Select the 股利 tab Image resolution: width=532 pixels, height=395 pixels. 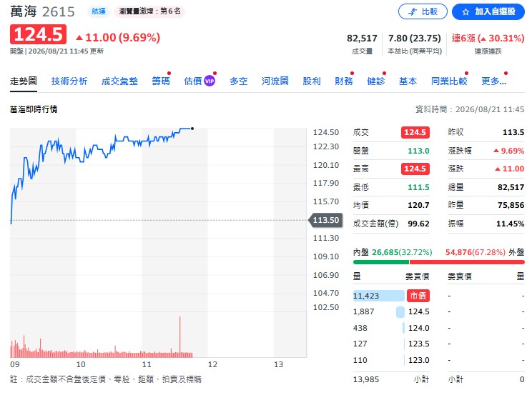point(312,81)
